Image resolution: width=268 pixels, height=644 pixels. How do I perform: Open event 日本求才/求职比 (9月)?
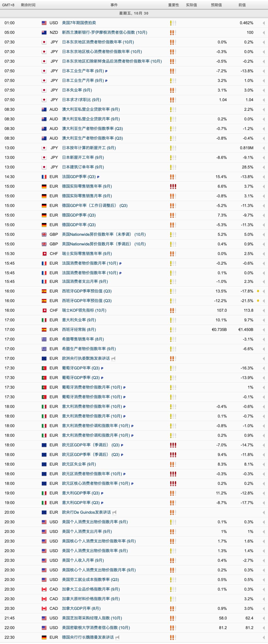[x=81, y=100]
